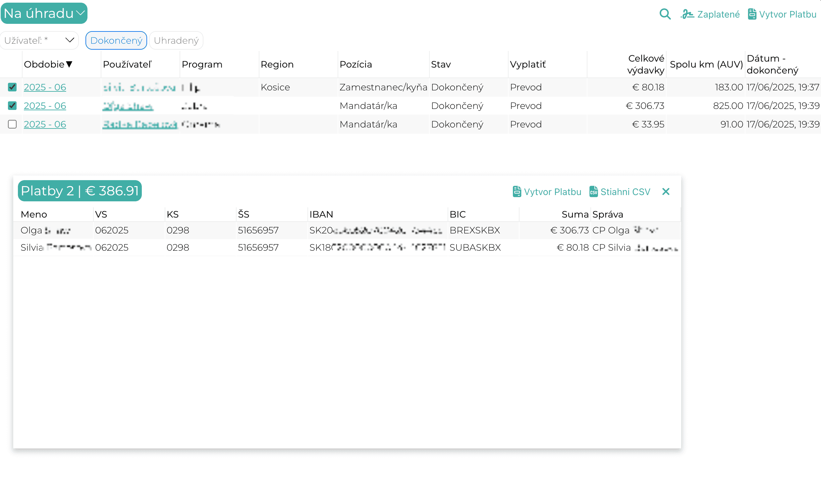Click the Program column header
The image size is (821, 504).
[202, 64]
